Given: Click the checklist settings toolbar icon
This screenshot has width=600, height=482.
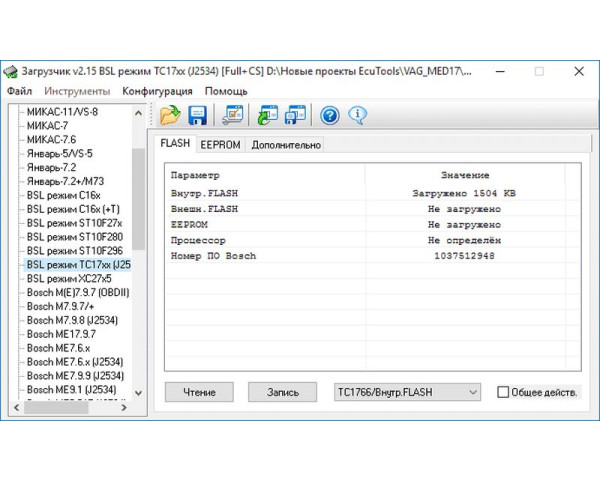Looking at the screenshot, I should coord(232,114).
